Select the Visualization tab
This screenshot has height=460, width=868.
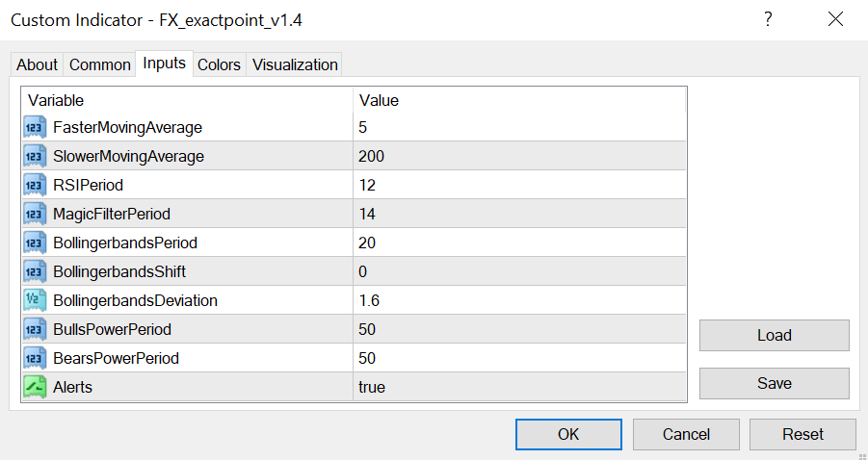(x=295, y=64)
